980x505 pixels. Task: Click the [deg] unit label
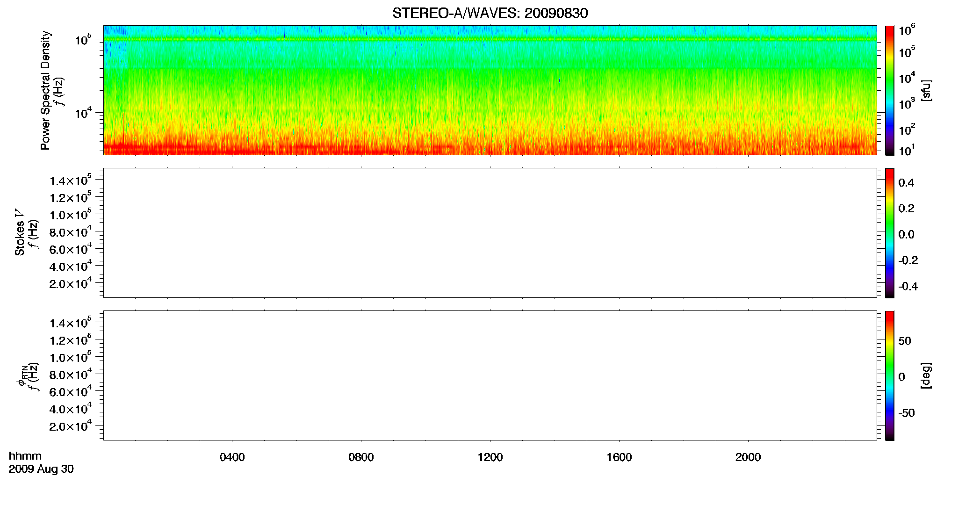926,375
